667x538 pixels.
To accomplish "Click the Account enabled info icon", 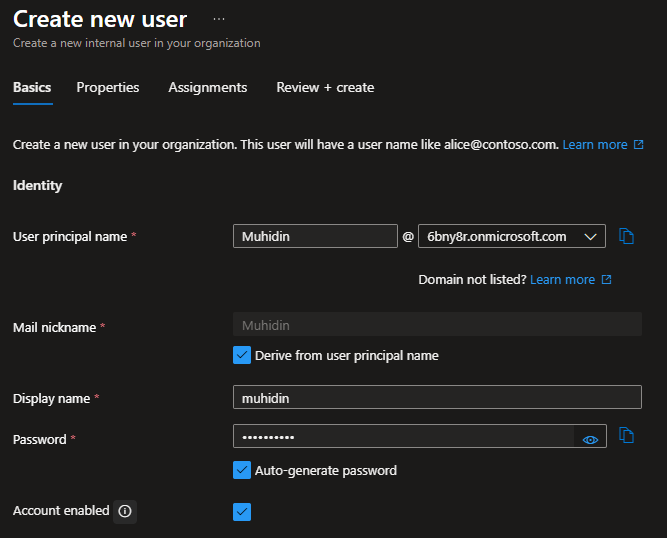I will [x=125, y=511].
